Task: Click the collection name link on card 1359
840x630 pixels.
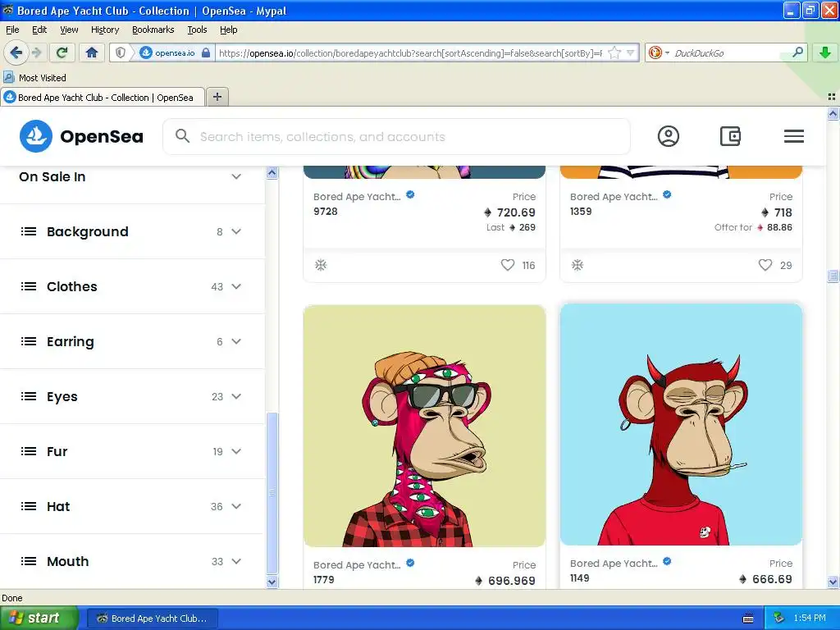Action: 614,197
